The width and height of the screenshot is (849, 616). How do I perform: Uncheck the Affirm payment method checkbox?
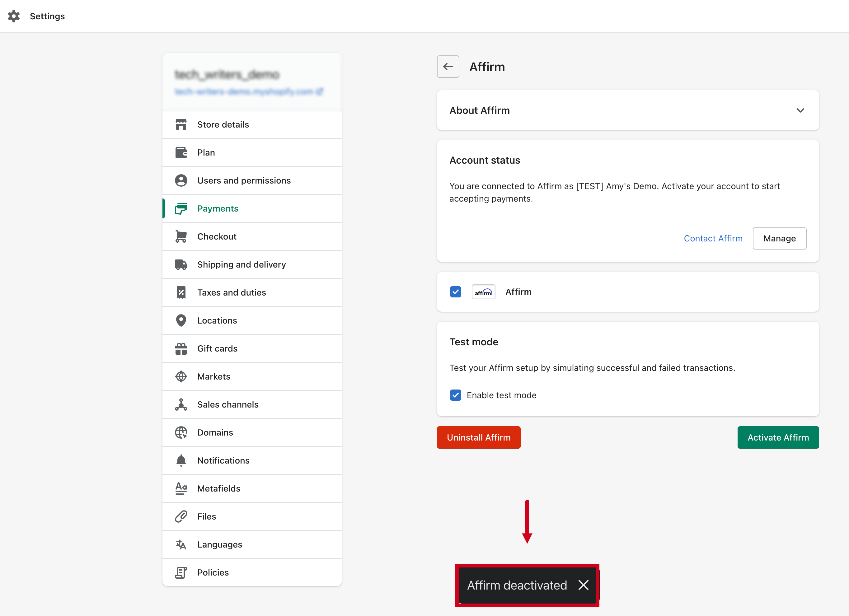tap(456, 292)
